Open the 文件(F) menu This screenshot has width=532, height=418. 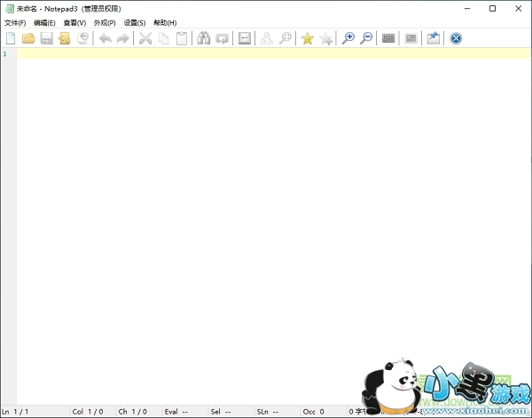click(15, 22)
